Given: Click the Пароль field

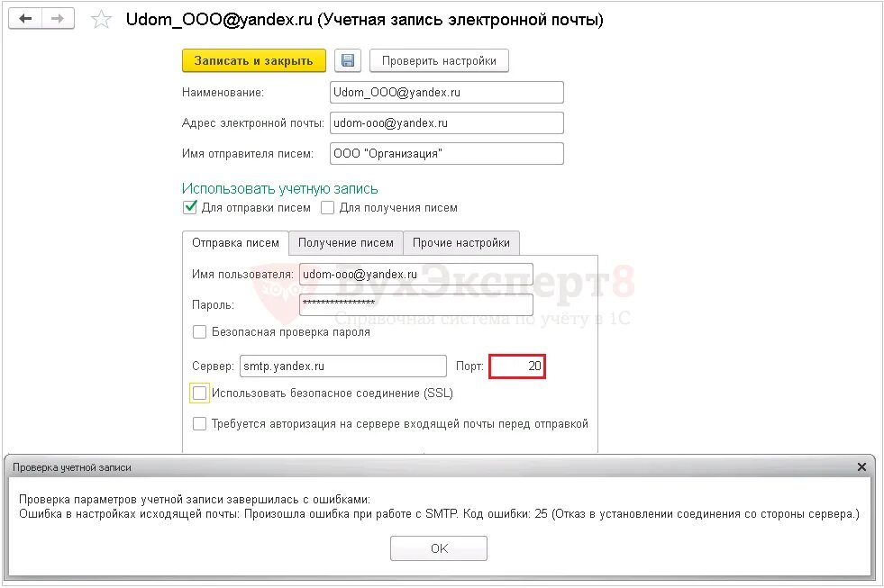Looking at the screenshot, I should click(x=416, y=304).
